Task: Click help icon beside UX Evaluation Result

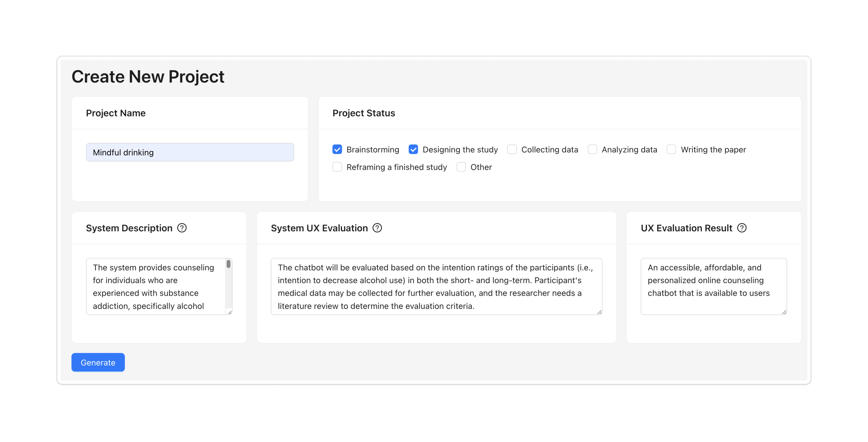Action: click(742, 228)
